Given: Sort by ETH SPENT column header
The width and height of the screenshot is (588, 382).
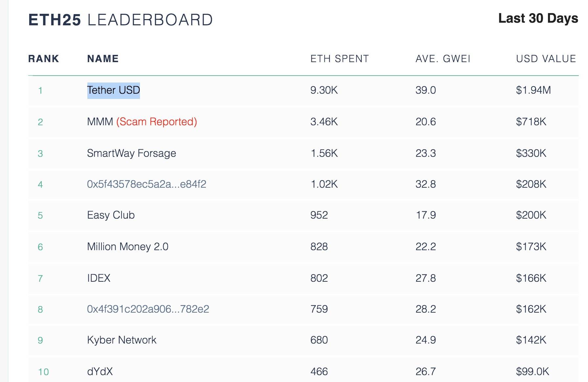Looking at the screenshot, I should point(340,59).
